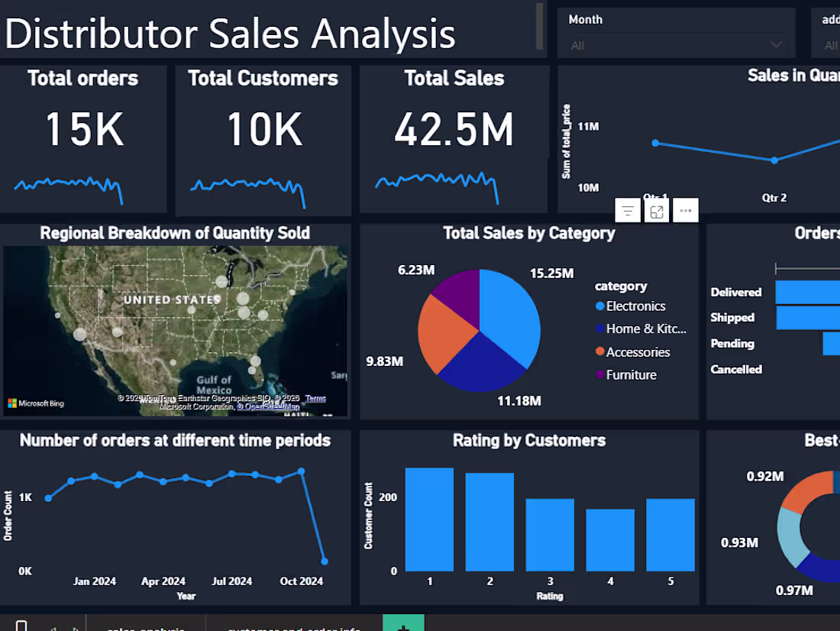Image resolution: width=840 pixels, height=631 pixels.
Task: Click Regional Breakdown of Quantity Sold title
Action: coord(175,233)
